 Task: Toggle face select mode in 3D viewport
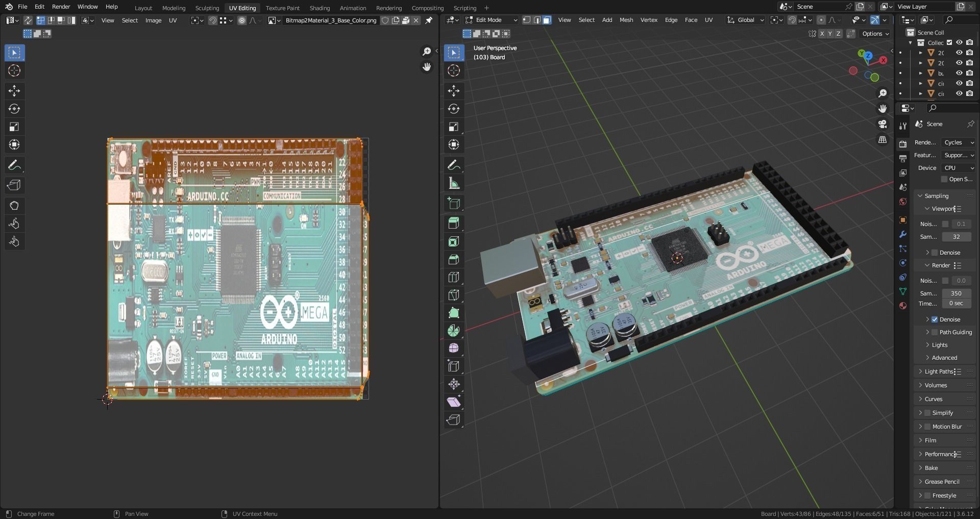pyautogui.click(x=547, y=20)
